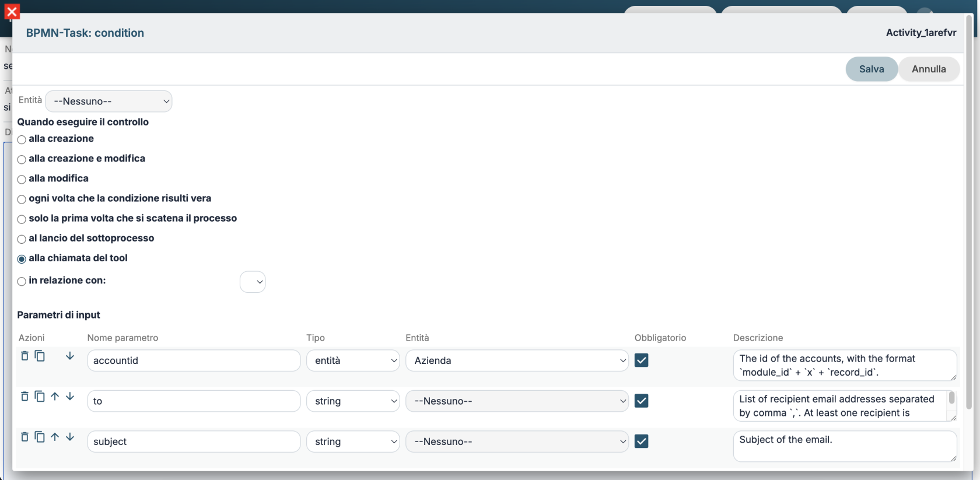980x480 pixels.
Task: Edit the accountid parameter name field
Action: 194,360
